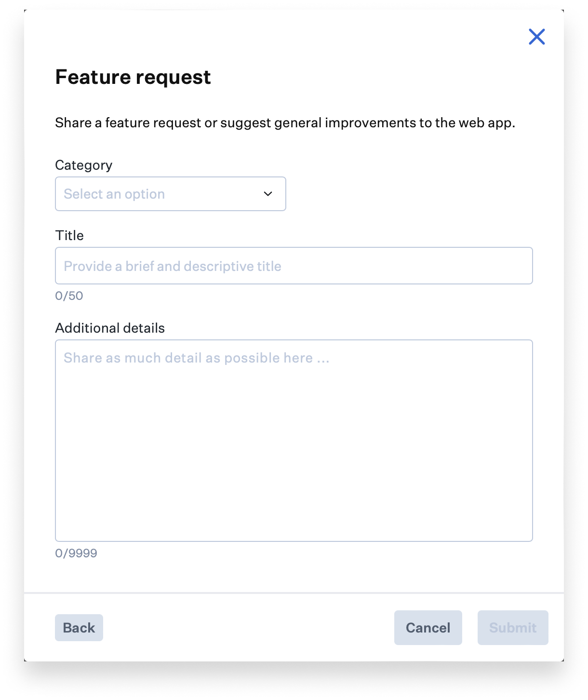The width and height of the screenshot is (588, 700).
Task: Click the Title field label
Action: (x=69, y=235)
